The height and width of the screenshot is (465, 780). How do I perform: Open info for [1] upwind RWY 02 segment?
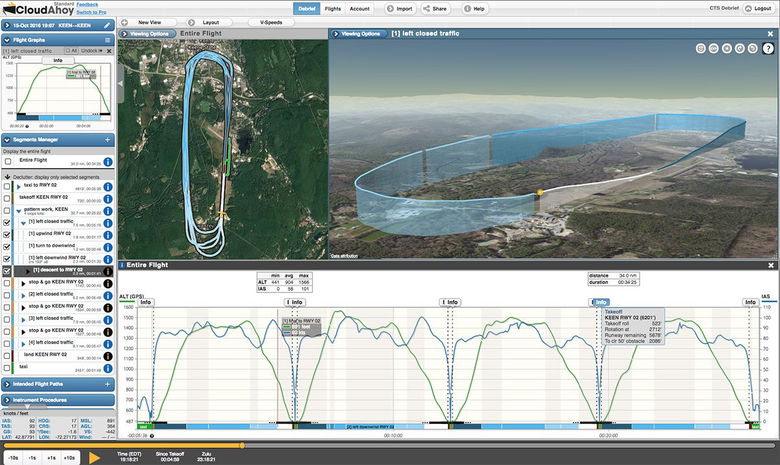tap(107, 235)
